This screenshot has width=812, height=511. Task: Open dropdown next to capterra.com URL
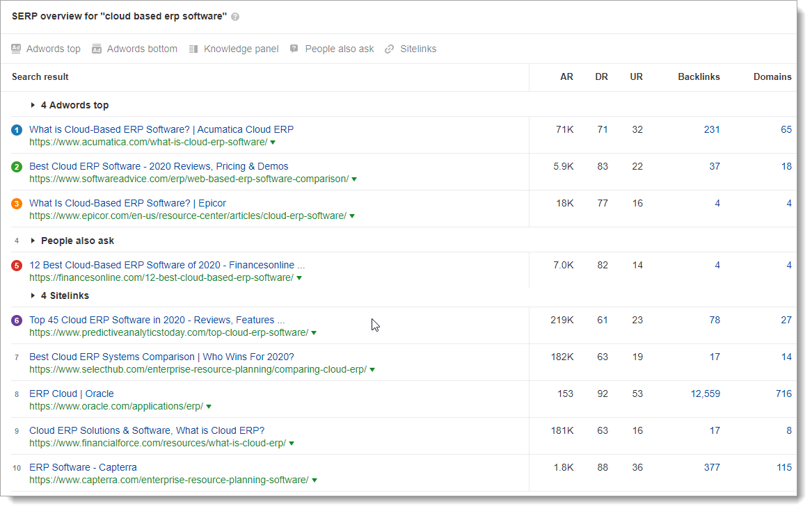click(315, 480)
